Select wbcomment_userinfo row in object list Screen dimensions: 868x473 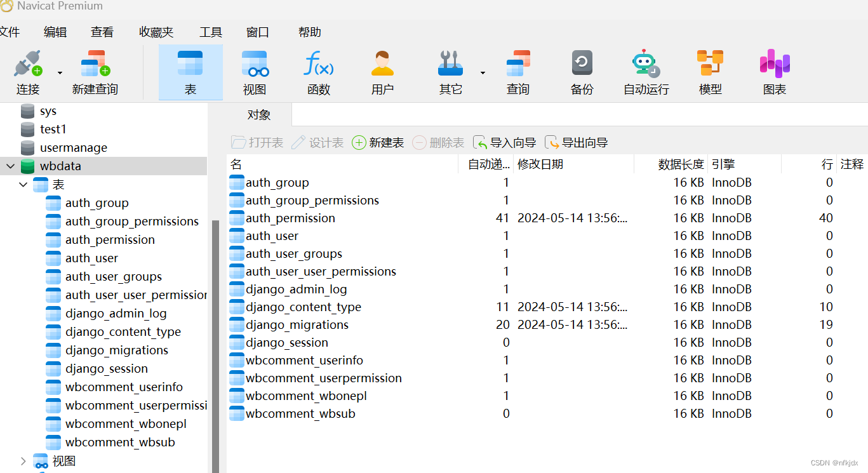(547, 361)
